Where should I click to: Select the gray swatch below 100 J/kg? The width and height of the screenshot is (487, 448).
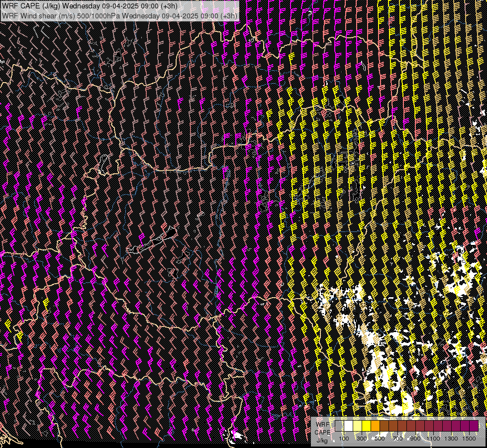339,426
